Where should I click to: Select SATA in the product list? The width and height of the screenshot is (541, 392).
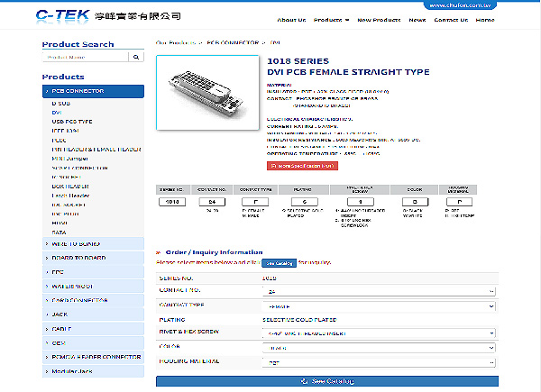pos(60,232)
